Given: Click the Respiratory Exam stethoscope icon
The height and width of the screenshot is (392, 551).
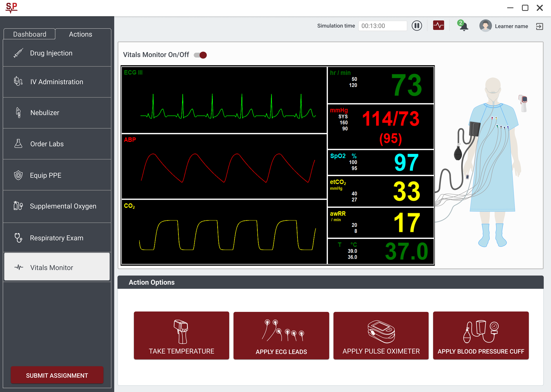Looking at the screenshot, I should 18,237.
